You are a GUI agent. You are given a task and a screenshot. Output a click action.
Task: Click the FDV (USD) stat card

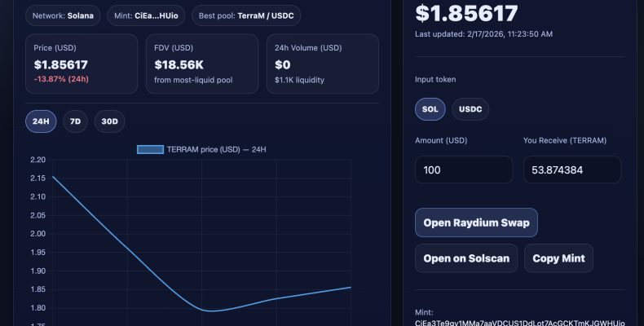click(x=202, y=64)
